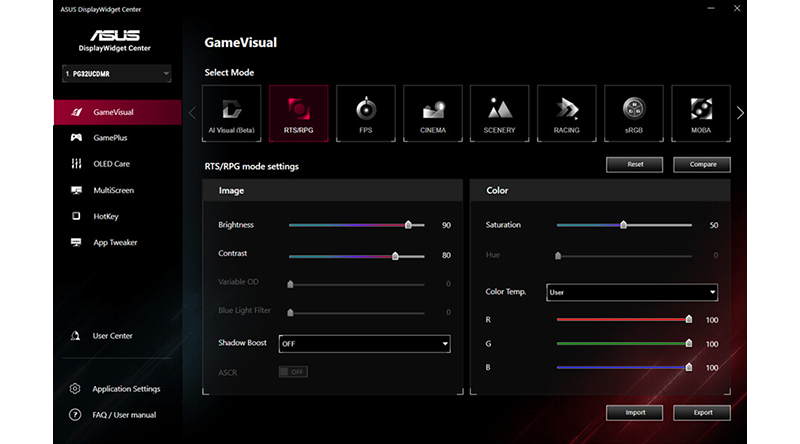Open the User Center link
This screenshot has height=444, width=800.
[x=112, y=335]
